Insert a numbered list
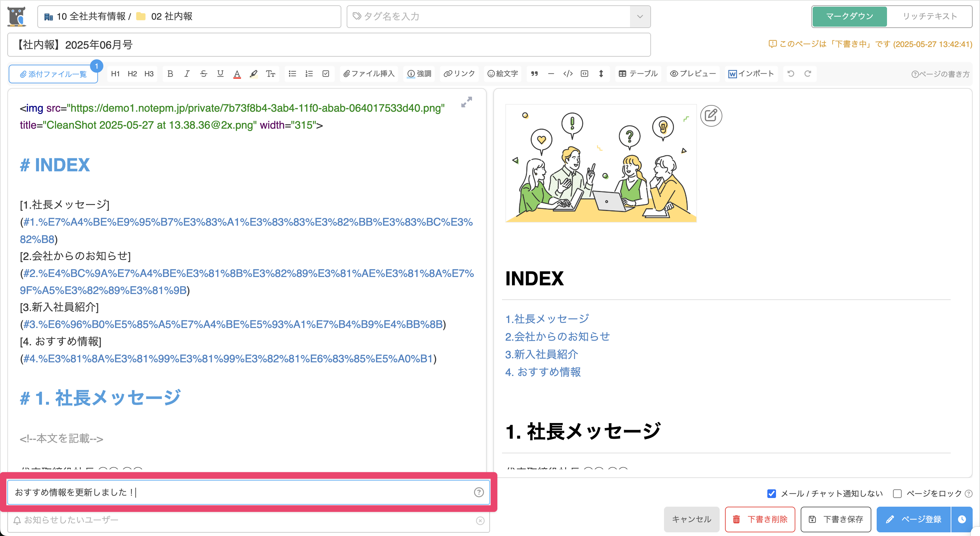The width and height of the screenshot is (980, 536). point(309,74)
